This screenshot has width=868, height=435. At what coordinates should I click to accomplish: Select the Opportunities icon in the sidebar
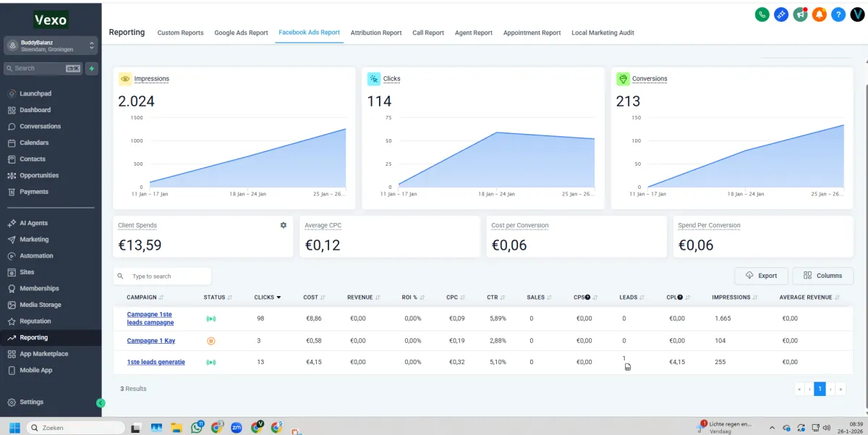(x=13, y=175)
